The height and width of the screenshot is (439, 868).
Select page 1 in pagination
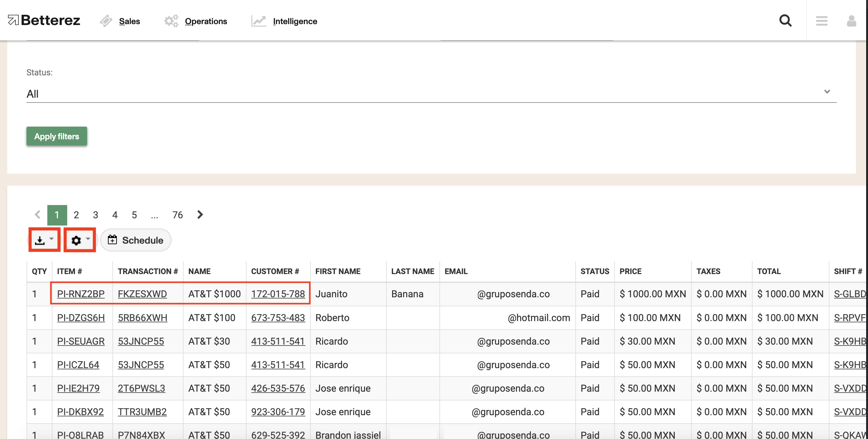click(x=57, y=215)
